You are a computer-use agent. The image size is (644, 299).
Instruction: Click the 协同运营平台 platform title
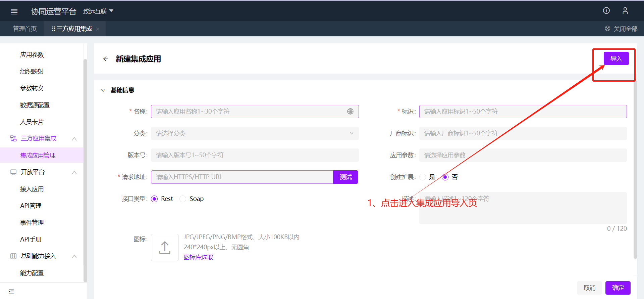tap(54, 11)
